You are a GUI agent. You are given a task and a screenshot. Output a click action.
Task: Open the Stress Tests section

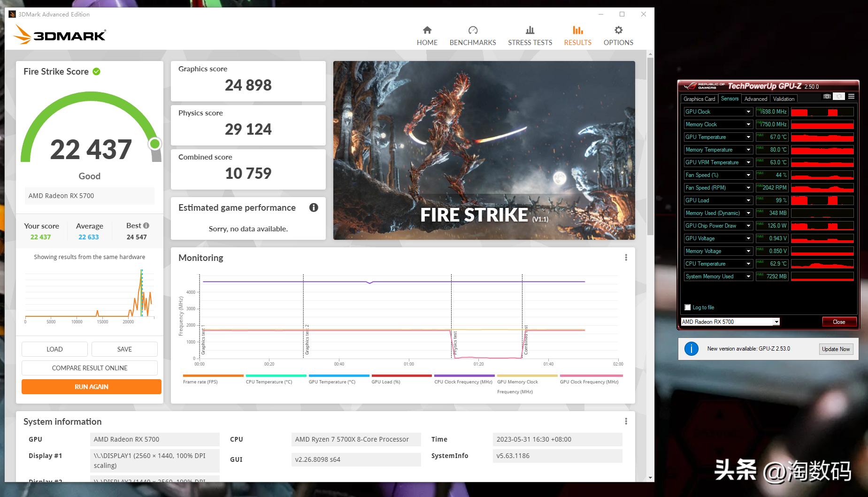tap(530, 36)
